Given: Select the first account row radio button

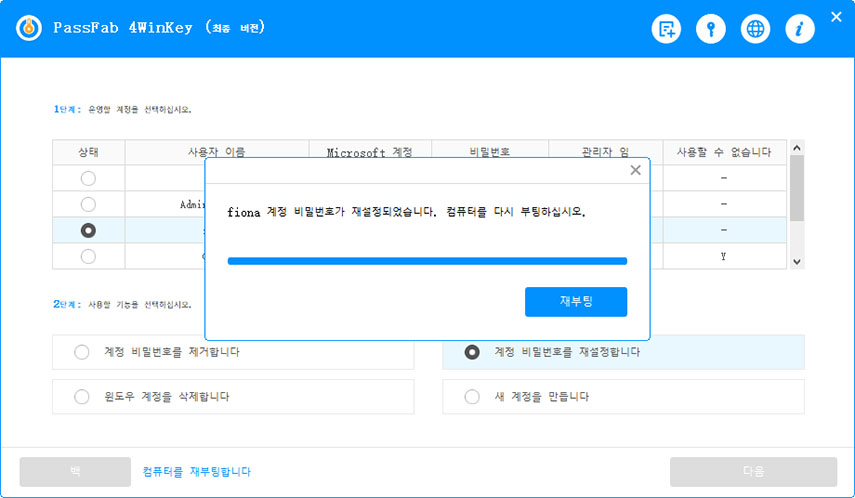Looking at the screenshot, I should coord(88,178).
